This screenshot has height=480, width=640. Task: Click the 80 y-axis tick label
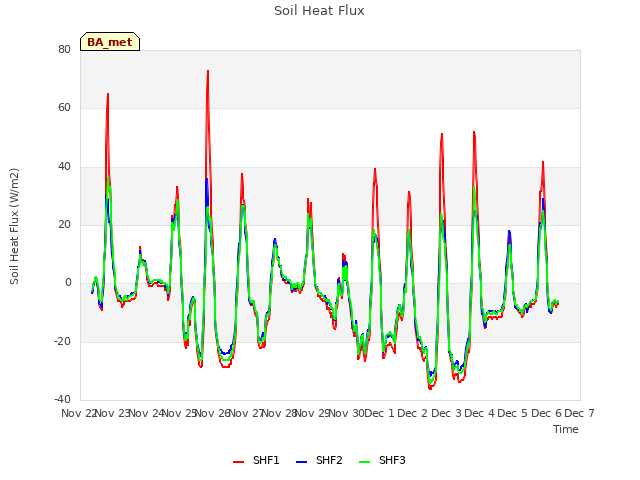coord(64,49)
